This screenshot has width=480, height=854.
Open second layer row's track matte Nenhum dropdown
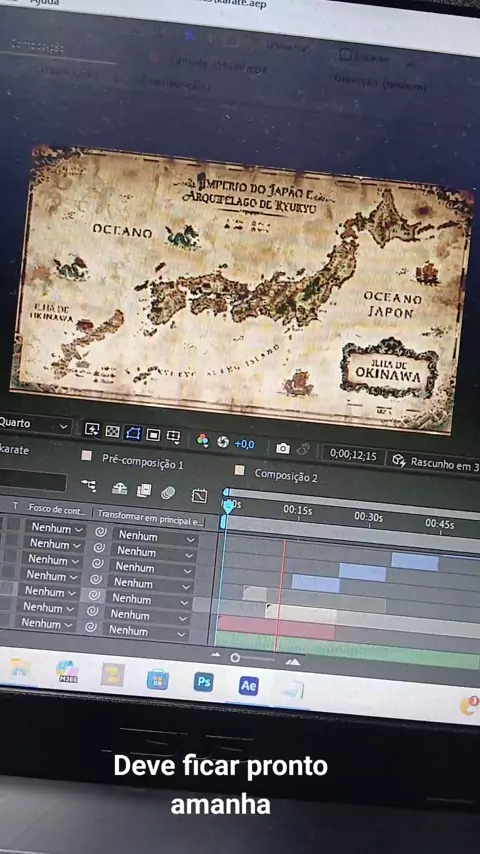click(56, 544)
